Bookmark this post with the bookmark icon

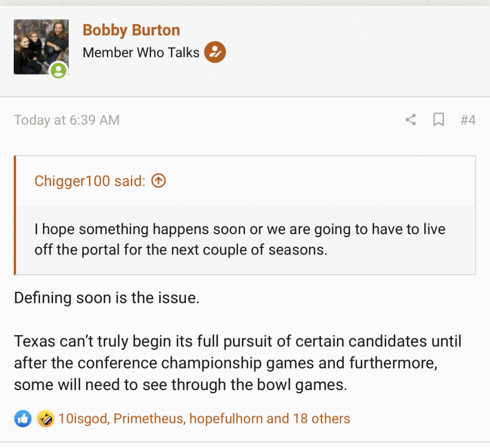439,120
